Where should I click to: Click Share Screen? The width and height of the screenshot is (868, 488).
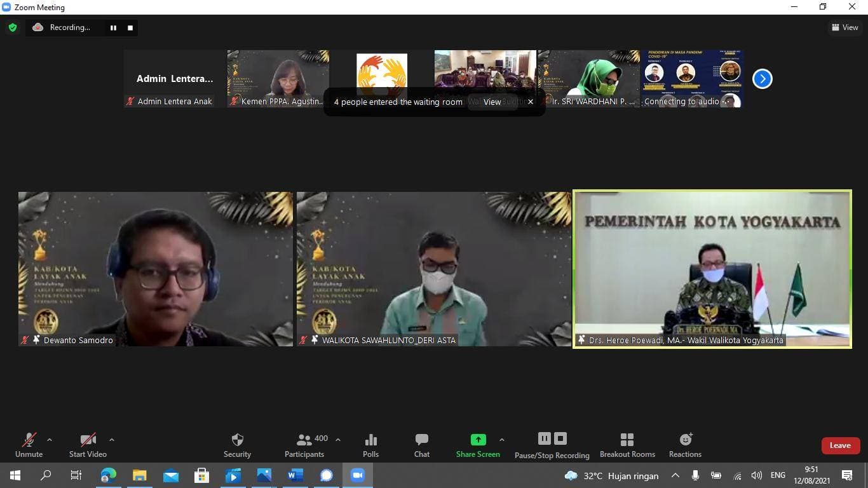[x=478, y=445]
